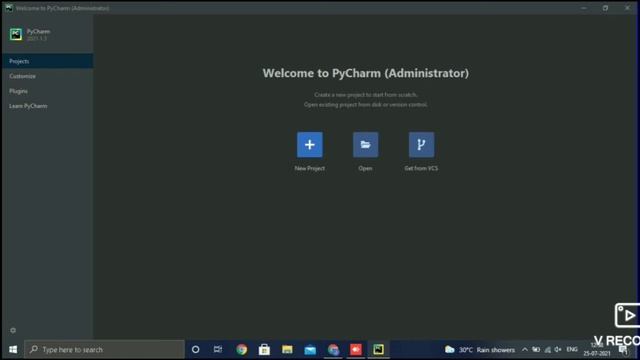This screenshot has height=360, width=640.
Task: Open the red screen recorder taskbar icon
Action: tap(356, 350)
